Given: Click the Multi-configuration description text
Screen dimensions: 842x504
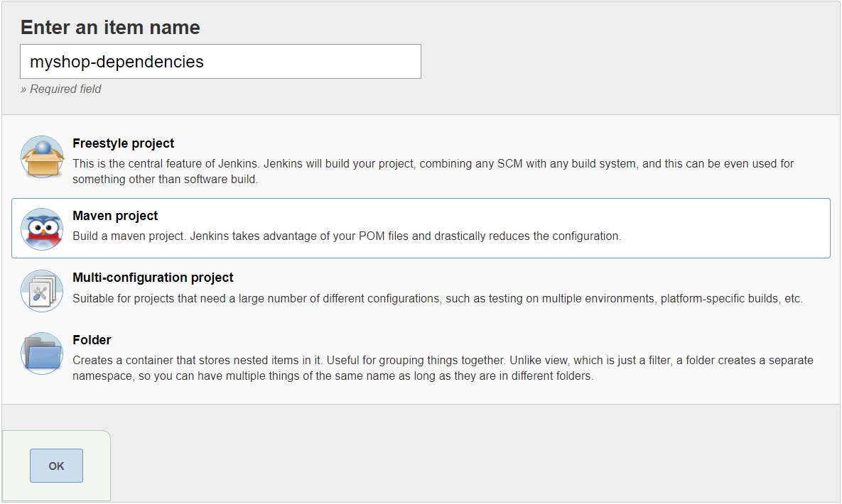Looking at the screenshot, I should (x=437, y=299).
